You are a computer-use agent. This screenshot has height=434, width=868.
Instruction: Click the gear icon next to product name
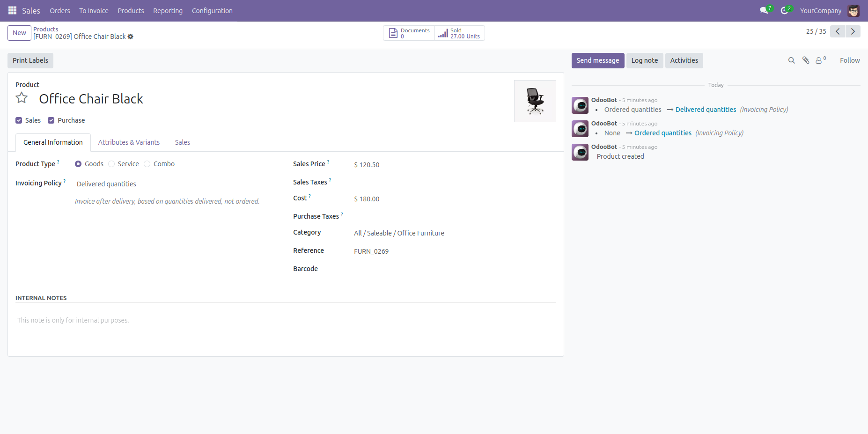[x=131, y=37]
